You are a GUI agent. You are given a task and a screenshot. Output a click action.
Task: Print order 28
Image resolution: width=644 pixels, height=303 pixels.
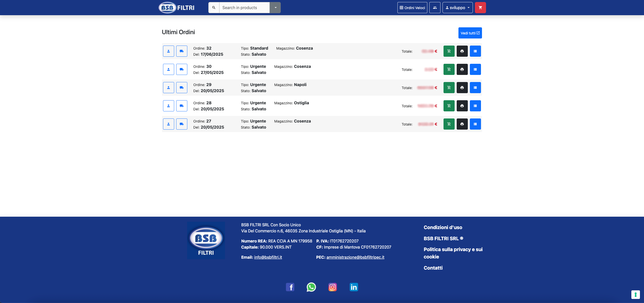pos(462,106)
